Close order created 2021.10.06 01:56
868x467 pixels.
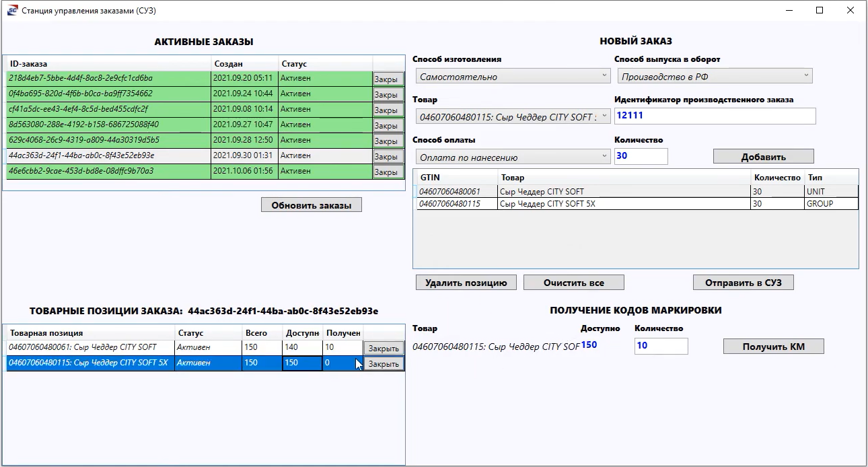coord(388,172)
